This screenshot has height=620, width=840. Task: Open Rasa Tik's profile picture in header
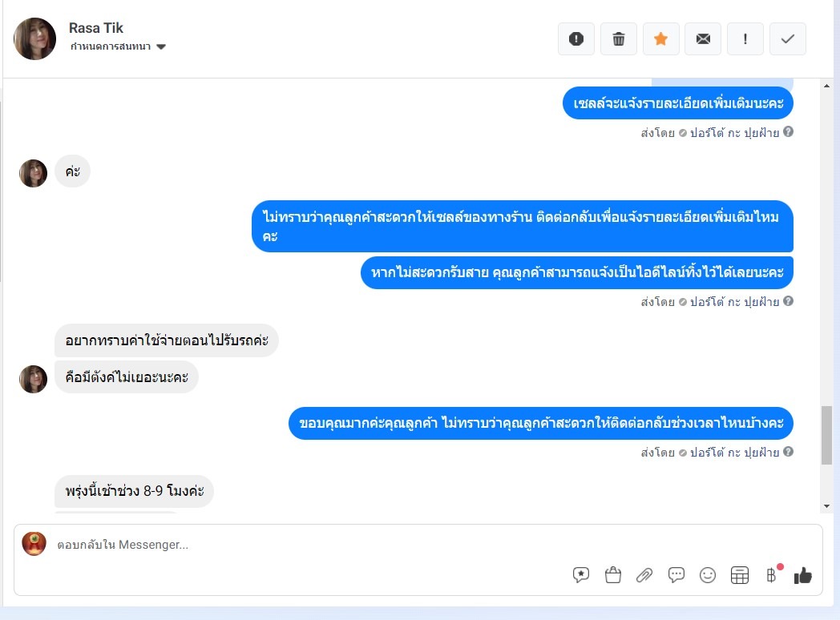[34, 38]
